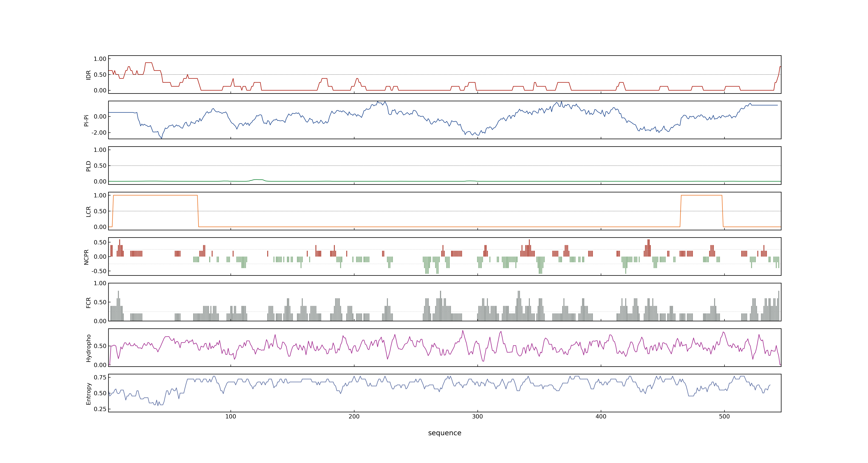868x463 pixels.
Task: Click the 0.50 tick of Hydropho panel
Action: tap(100, 346)
